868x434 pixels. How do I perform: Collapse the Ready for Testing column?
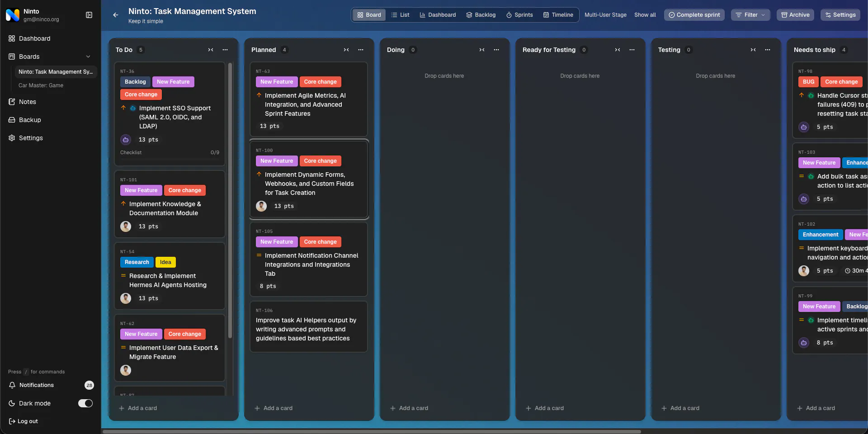(618, 50)
